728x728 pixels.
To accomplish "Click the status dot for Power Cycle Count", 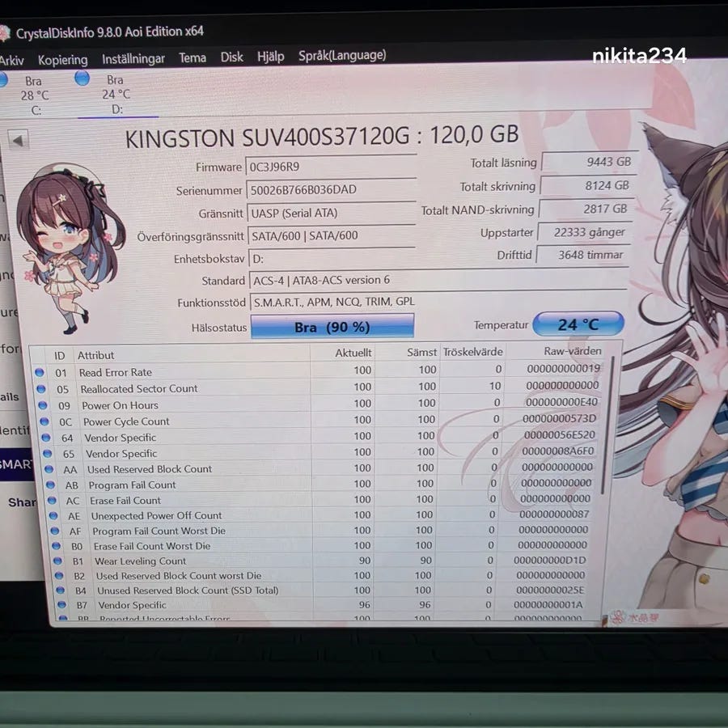I will tap(44, 421).
